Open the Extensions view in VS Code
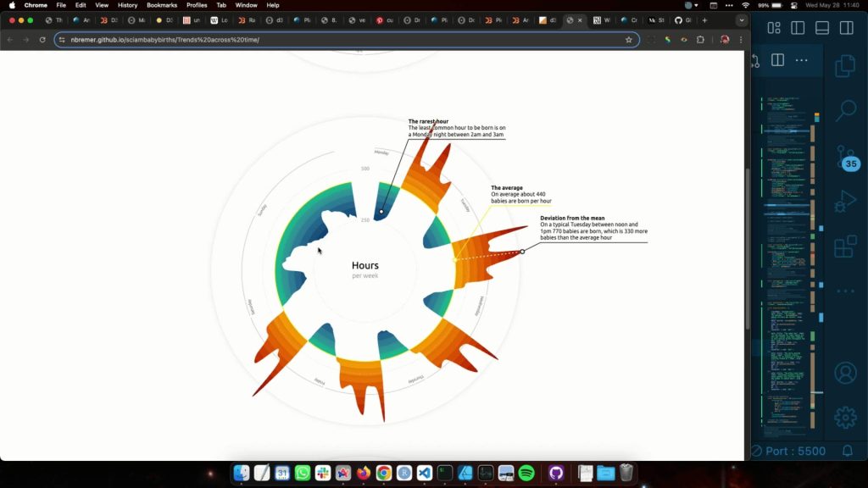 pyautogui.click(x=845, y=247)
